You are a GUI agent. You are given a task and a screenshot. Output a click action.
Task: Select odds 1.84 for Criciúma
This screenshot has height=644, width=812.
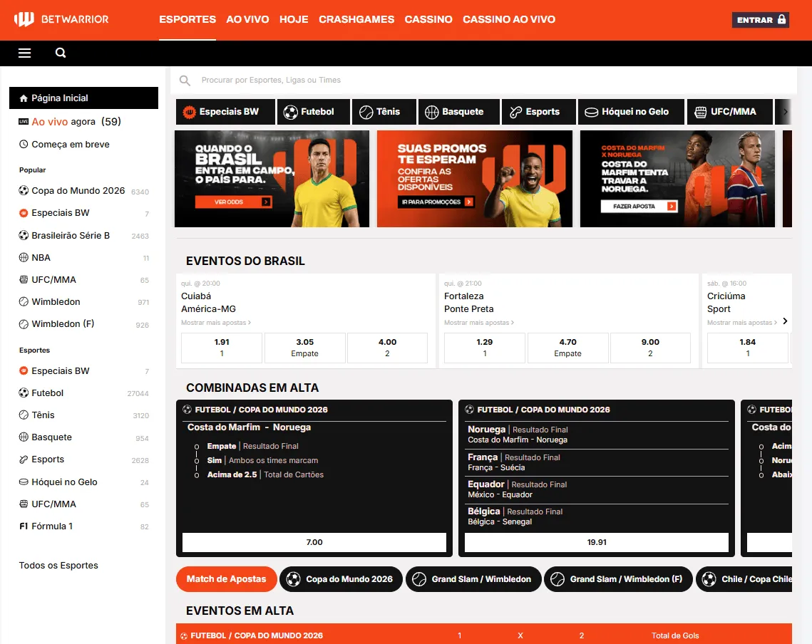point(748,348)
